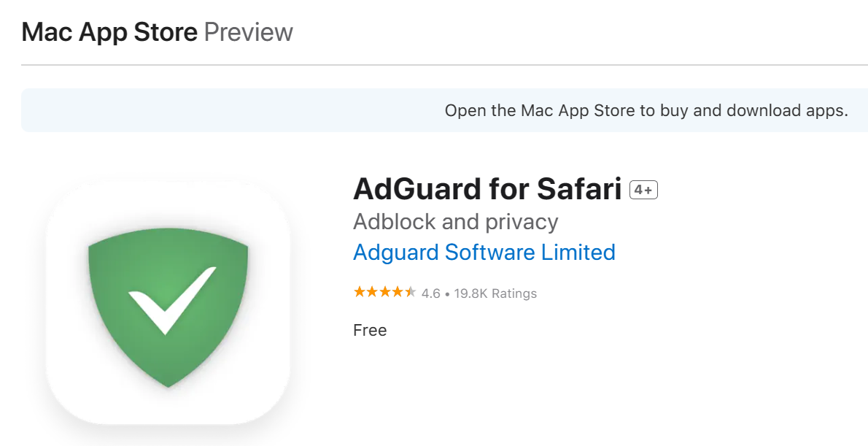The height and width of the screenshot is (446, 868).
Task: Click the half-filled fifth rating star
Action: point(410,293)
